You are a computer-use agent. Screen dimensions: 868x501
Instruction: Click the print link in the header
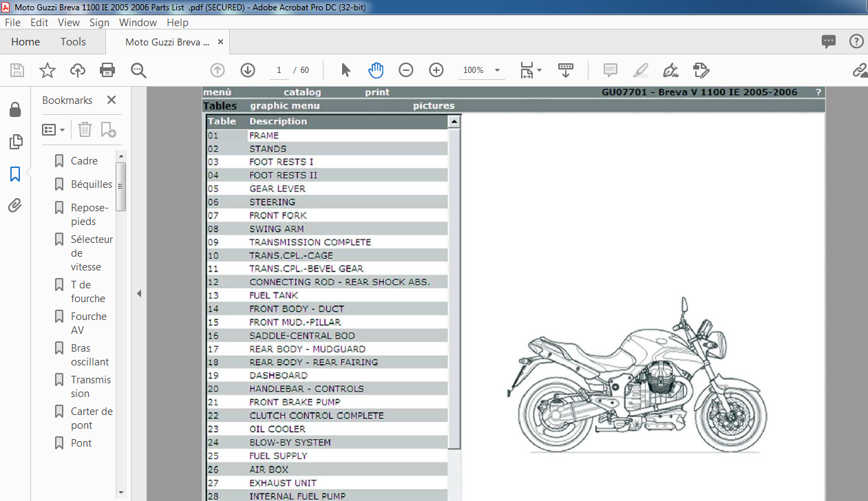tap(377, 92)
